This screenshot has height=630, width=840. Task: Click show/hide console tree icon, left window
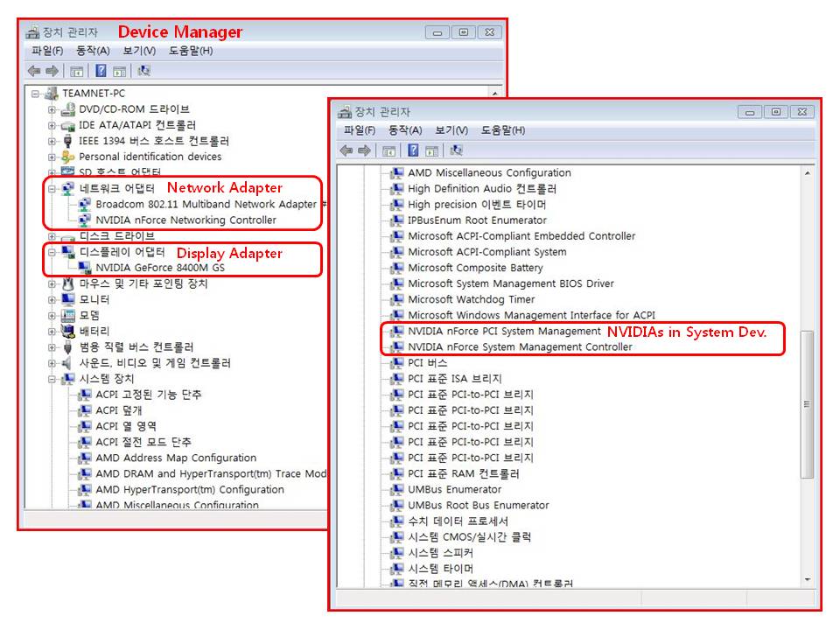(x=77, y=71)
